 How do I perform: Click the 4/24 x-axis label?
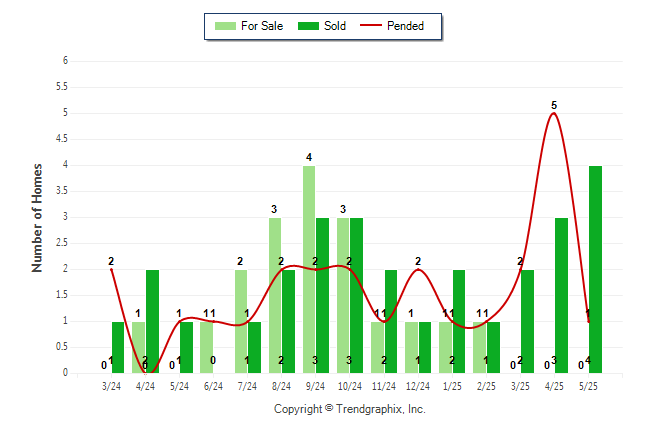coord(145,386)
